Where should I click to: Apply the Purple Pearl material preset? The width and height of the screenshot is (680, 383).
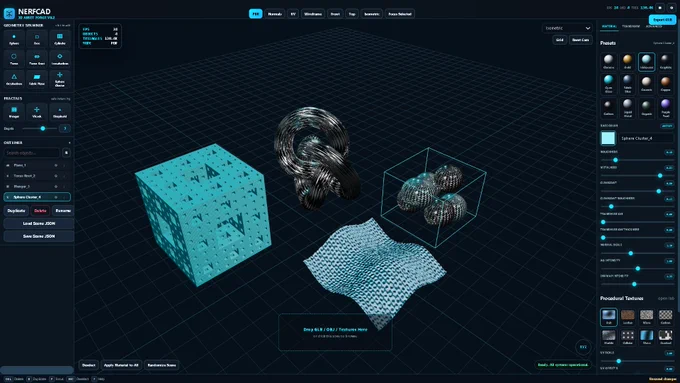tap(665, 107)
